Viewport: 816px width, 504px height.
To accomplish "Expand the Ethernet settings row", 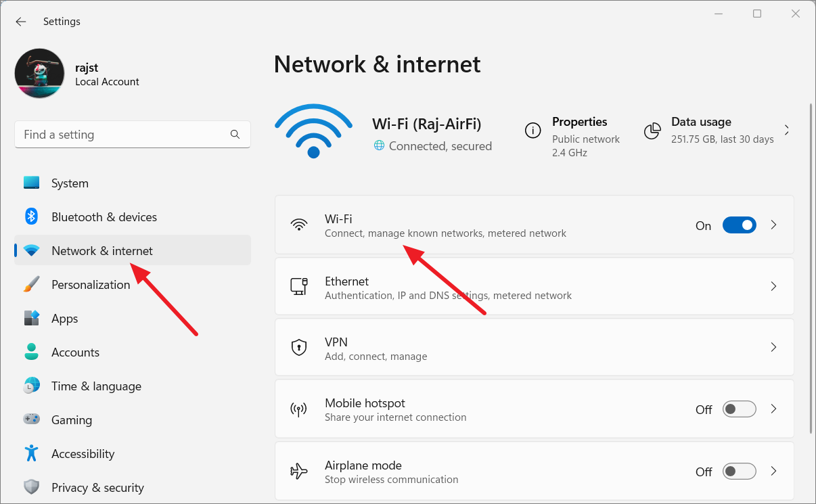I will pos(773,286).
